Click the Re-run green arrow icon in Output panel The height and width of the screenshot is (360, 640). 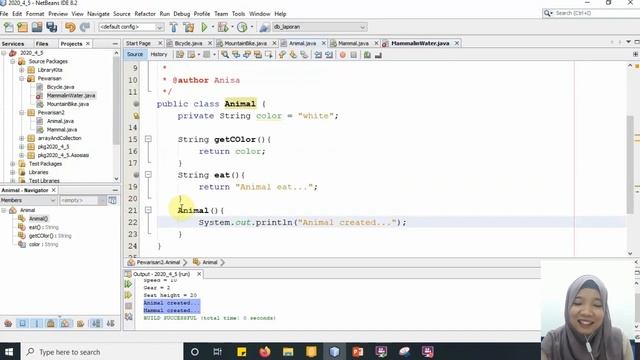coord(129,284)
